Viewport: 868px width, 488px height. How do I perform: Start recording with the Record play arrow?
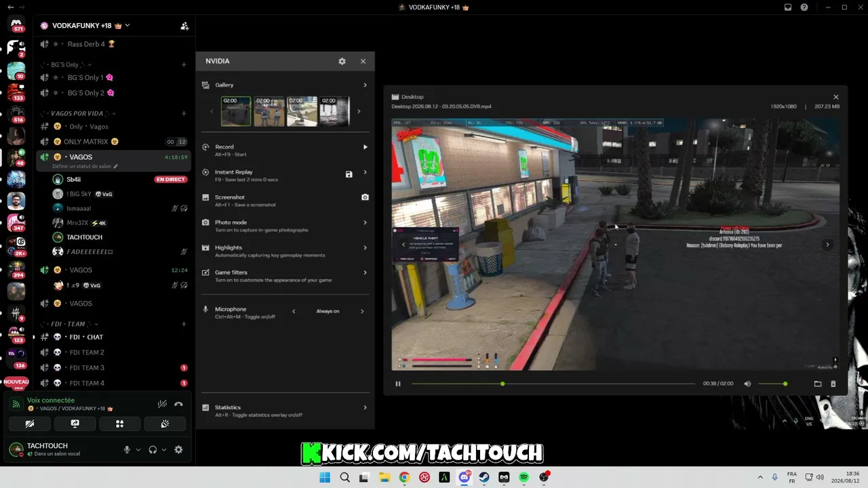[x=365, y=147]
